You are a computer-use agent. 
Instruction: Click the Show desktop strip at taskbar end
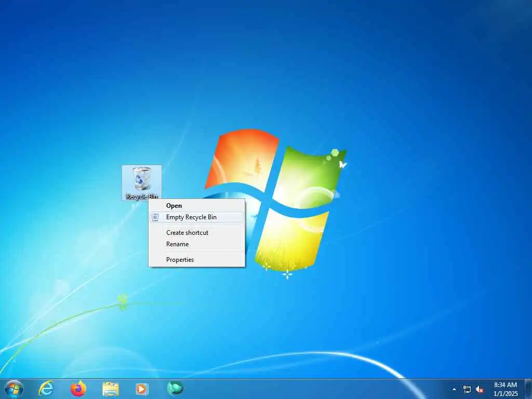[x=528, y=389]
